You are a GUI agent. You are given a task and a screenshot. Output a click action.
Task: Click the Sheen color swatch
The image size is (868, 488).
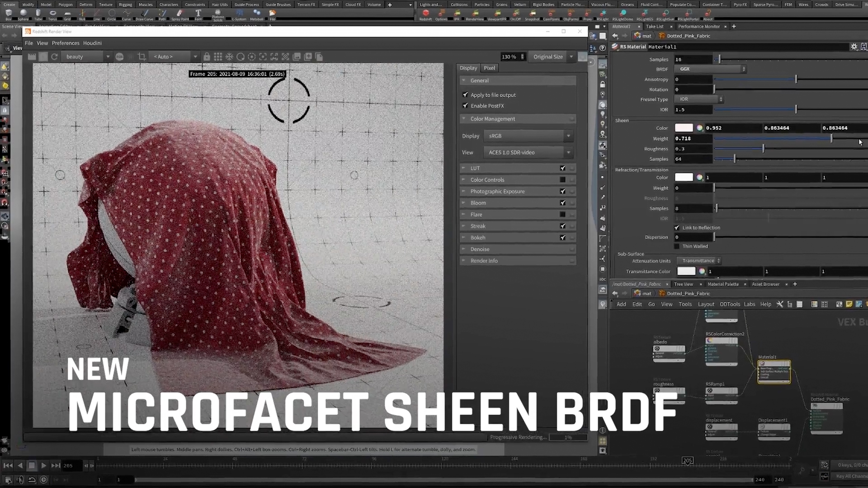click(x=684, y=128)
